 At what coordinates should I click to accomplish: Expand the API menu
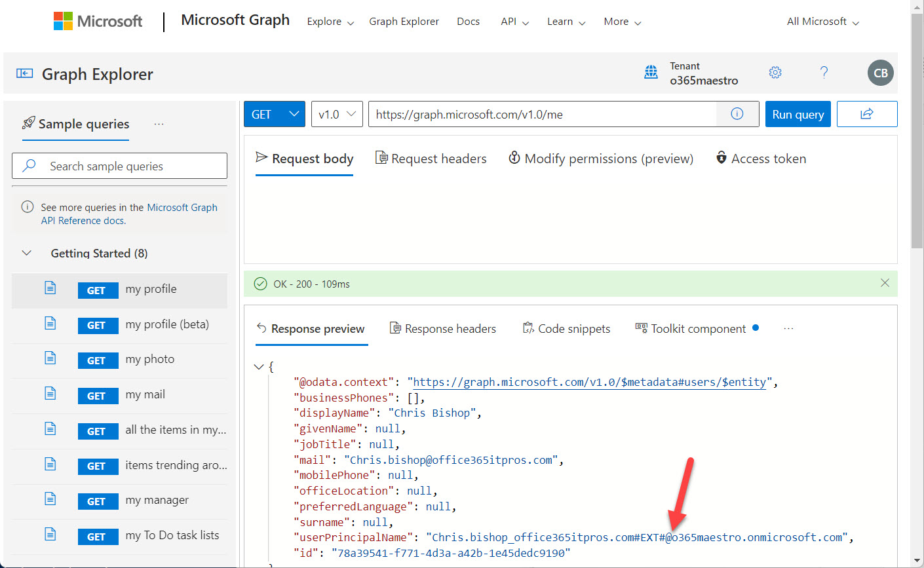[514, 22]
